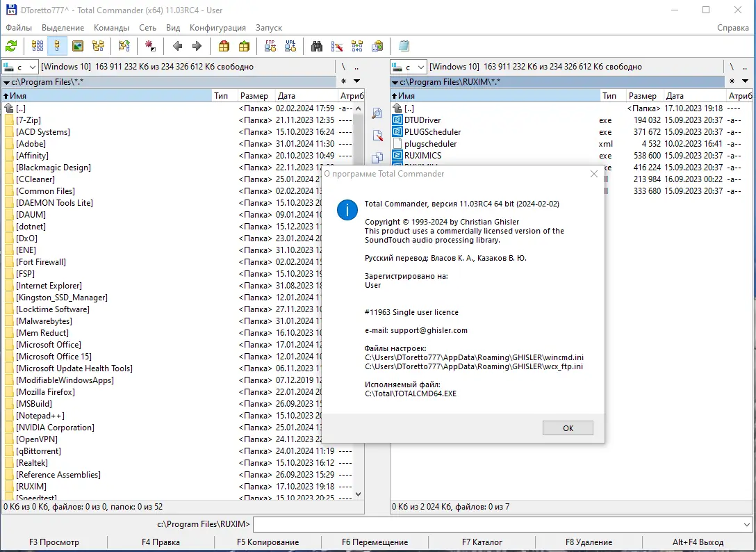The width and height of the screenshot is (756, 552).
Task: Click the View icon in middle strip
Action: [377, 113]
